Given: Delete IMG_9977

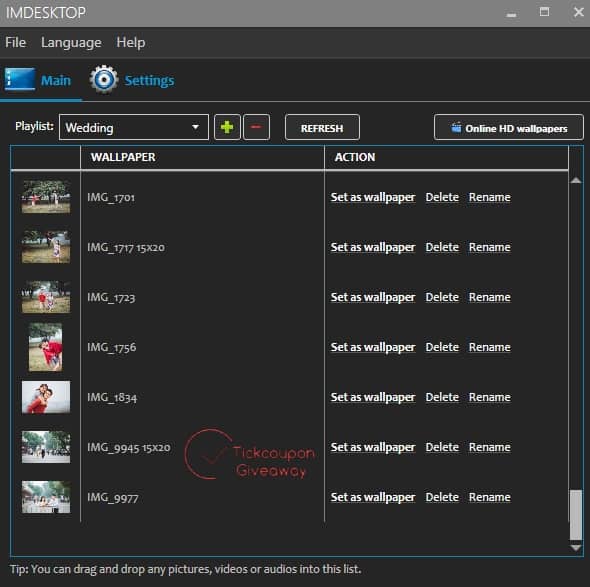Looking at the screenshot, I should click(x=442, y=497).
